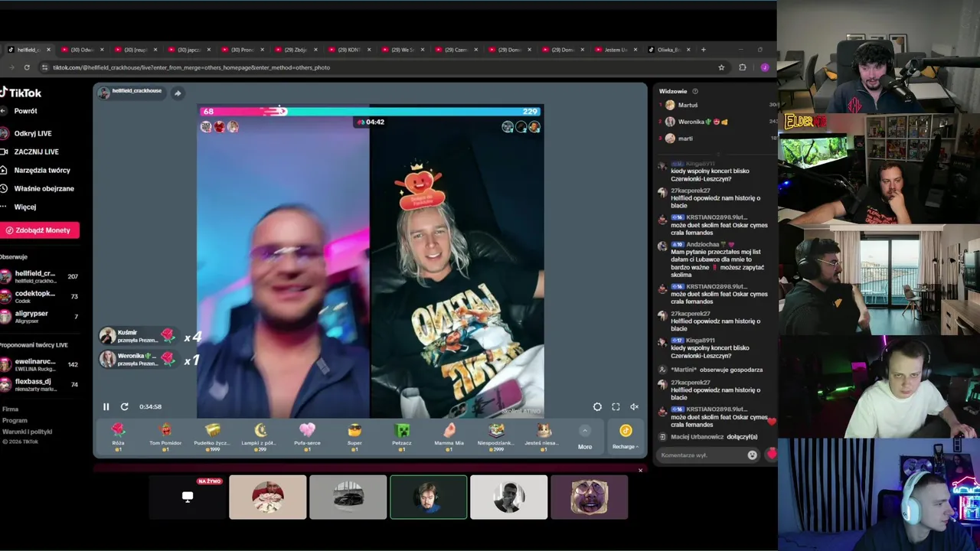980x551 pixels.
Task: Send the Róża rose gift
Action: click(x=118, y=436)
